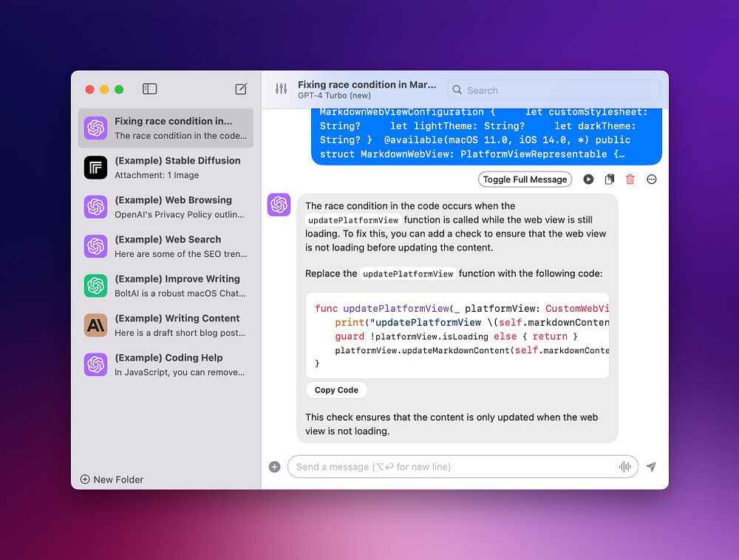Toggle the sidebar panel icon
This screenshot has width=739, height=560.
pyautogui.click(x=149, y=89)
